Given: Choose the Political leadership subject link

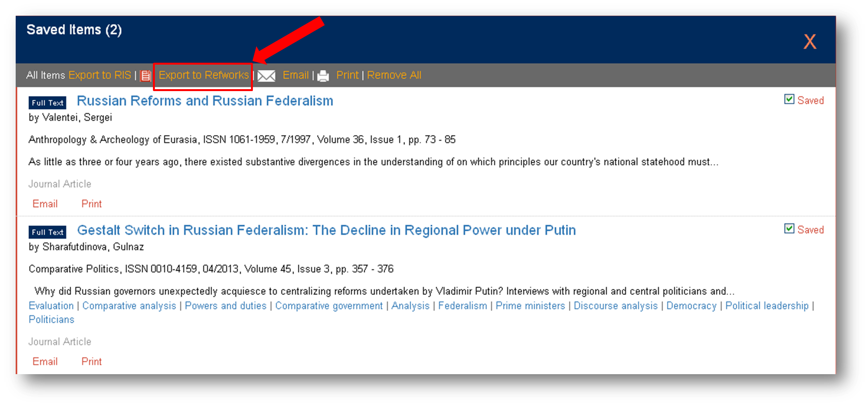Looking at the screenshot, I should coord(767,306).
